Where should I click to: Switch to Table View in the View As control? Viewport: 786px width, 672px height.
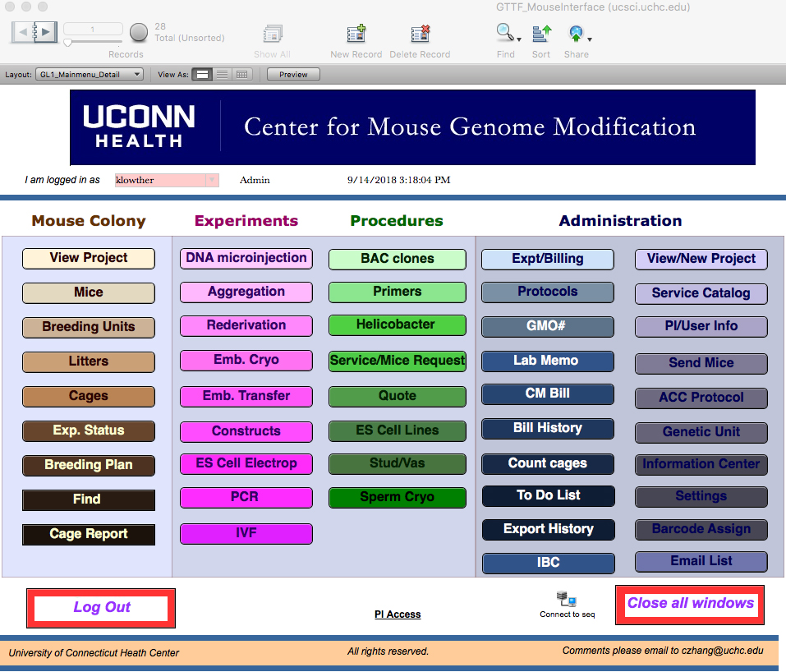tap(241, 74)
